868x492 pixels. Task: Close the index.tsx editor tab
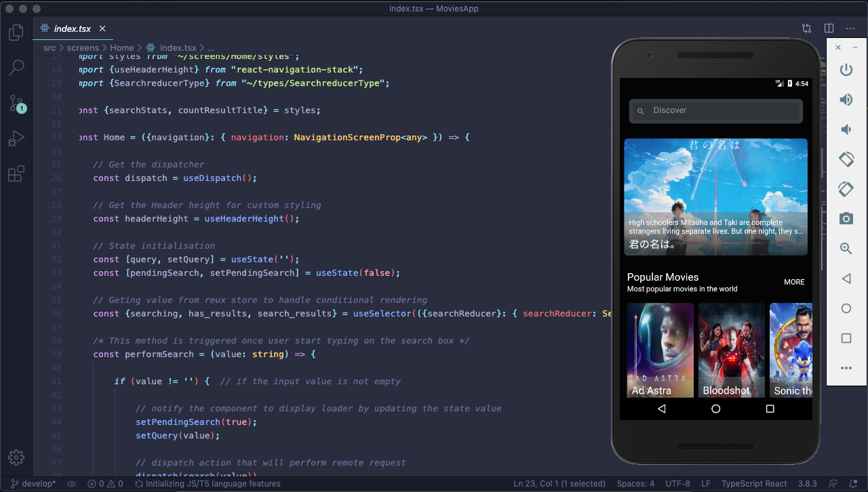(x=102, y=28)
